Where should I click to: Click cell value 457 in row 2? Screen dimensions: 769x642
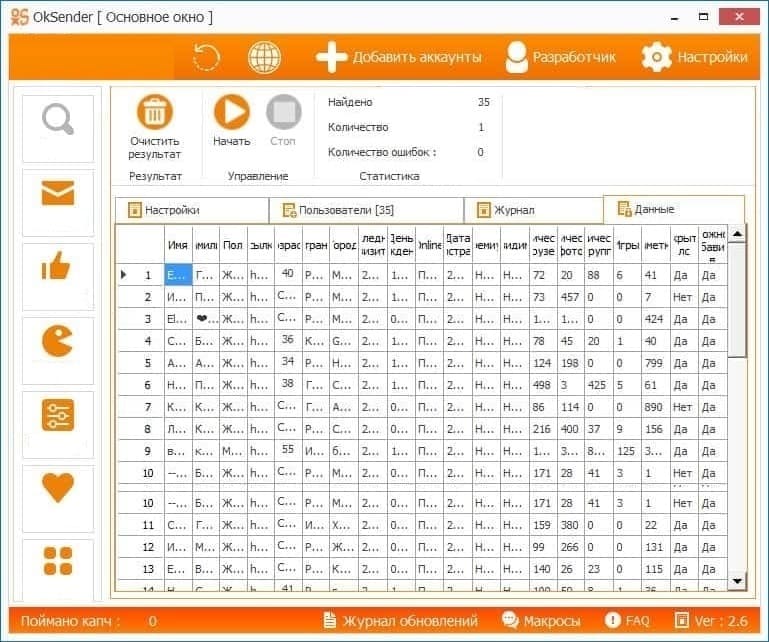tap(569, 297)
